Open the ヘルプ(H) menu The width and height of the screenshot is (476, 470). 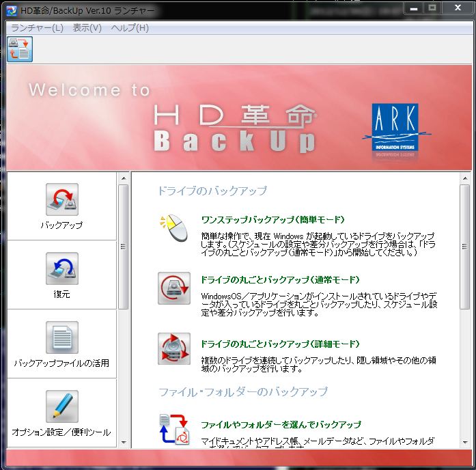[x=130, y=28]
